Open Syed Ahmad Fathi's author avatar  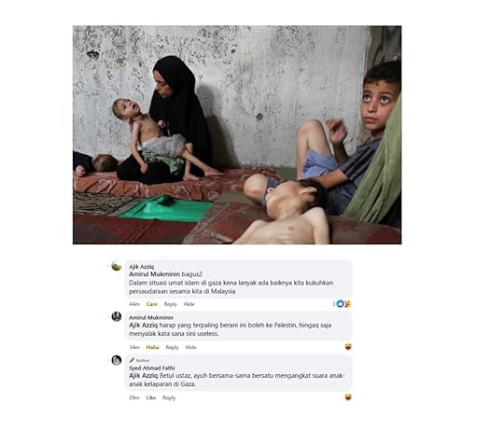click(117, 360)
